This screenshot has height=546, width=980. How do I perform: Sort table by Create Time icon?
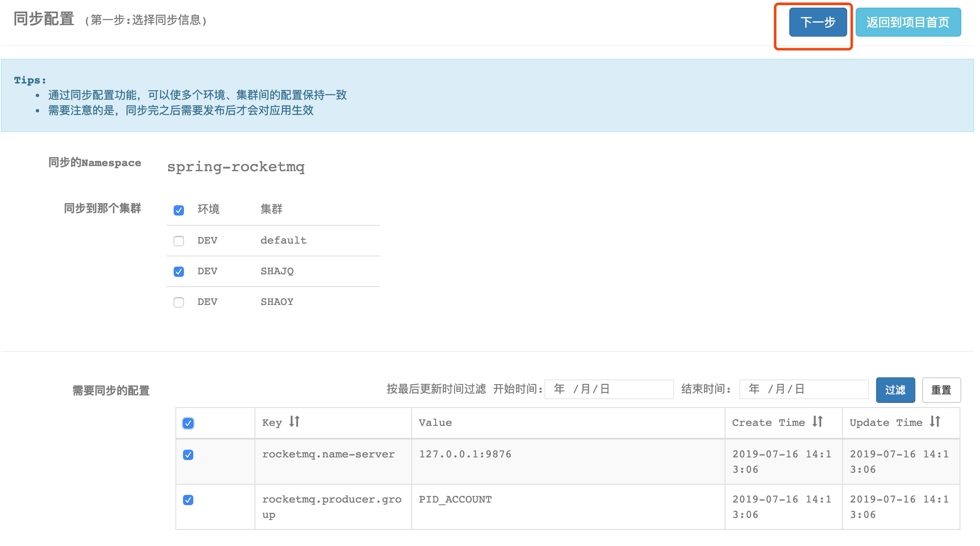[817, 422]
